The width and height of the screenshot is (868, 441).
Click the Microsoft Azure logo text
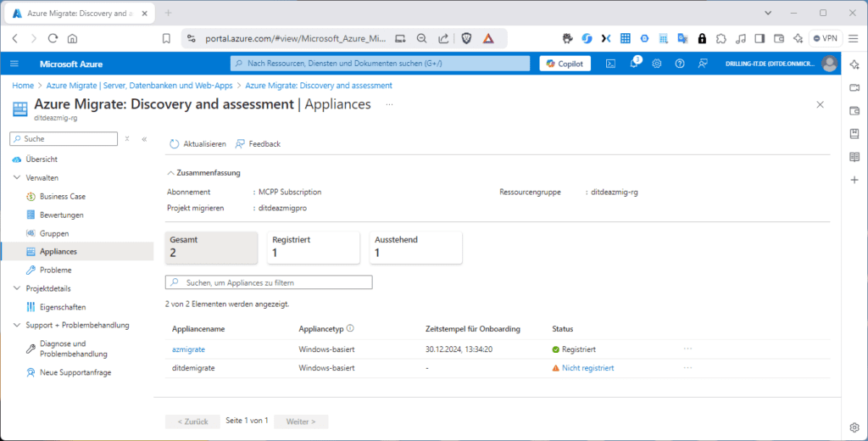tap(71, 64)
